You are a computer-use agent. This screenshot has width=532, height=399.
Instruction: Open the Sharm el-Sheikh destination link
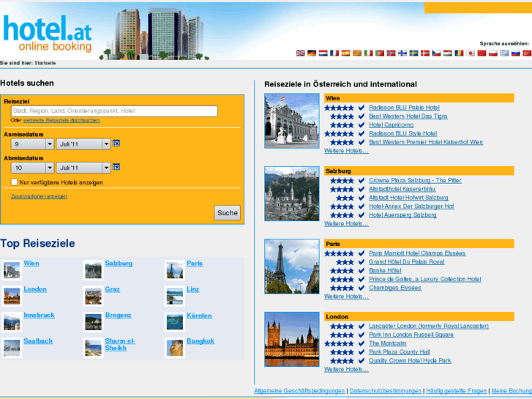[120, 344]
